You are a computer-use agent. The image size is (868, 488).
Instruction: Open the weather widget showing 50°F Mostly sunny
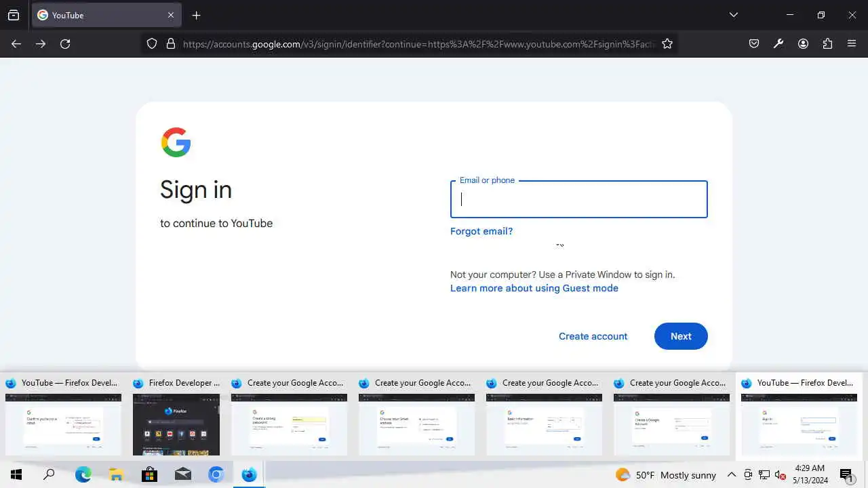point(666,475)
